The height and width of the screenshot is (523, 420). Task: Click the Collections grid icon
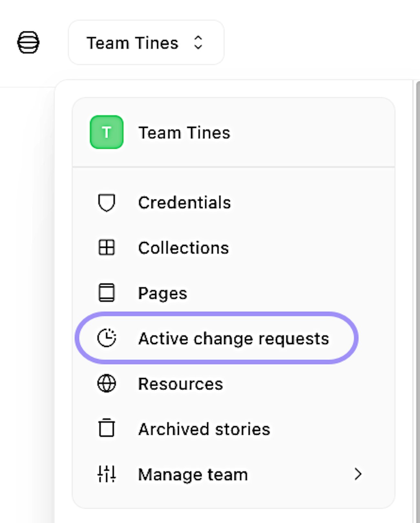[107, 248]
